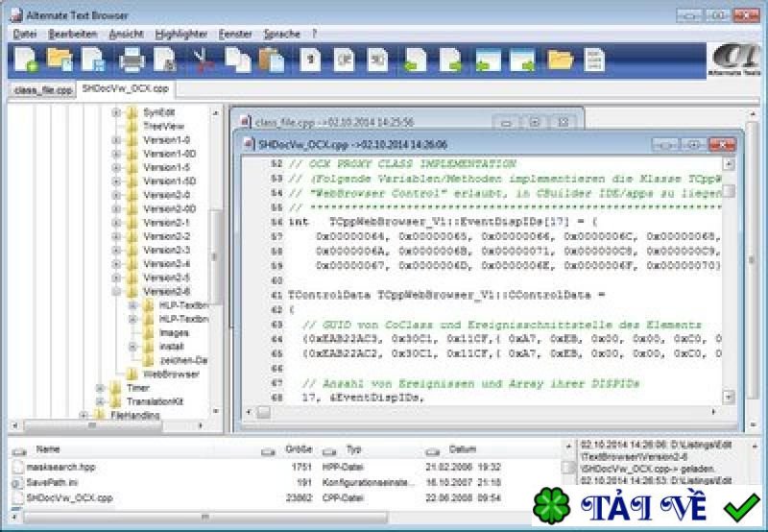Minimize the SHDocVw_OCX.cpp child window

point(665,145)
